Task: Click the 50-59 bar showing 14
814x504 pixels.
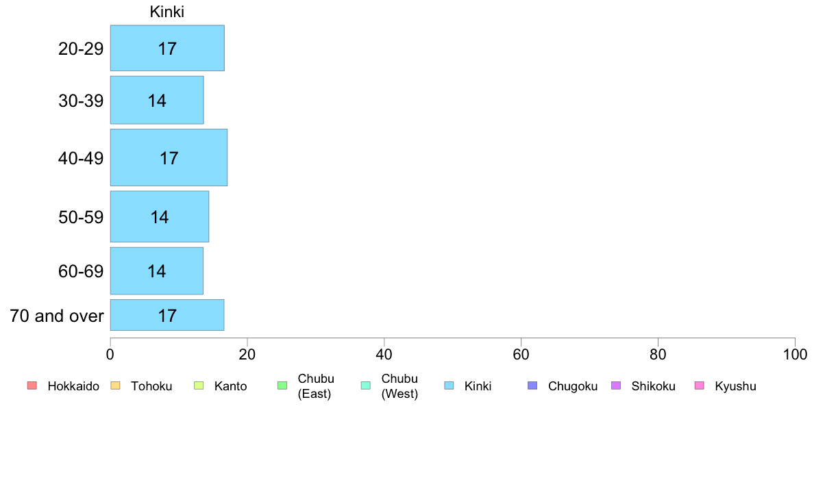Action: pyautogui.click(x=160, y=216)
